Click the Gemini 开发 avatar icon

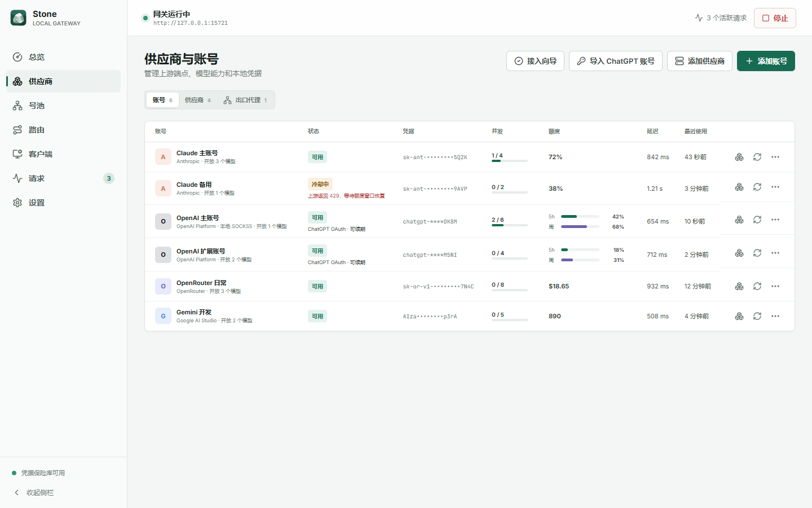click(163, 316)
